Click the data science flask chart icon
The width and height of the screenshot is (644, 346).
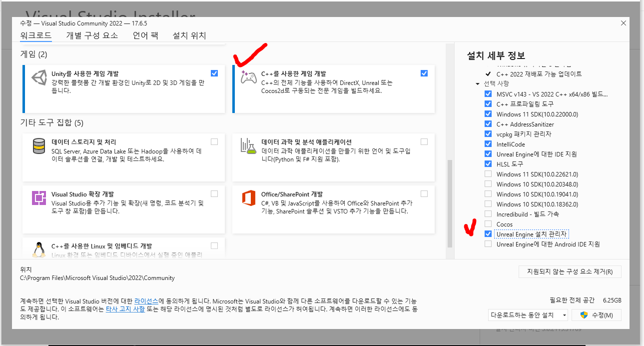click(x=248, y=146)
